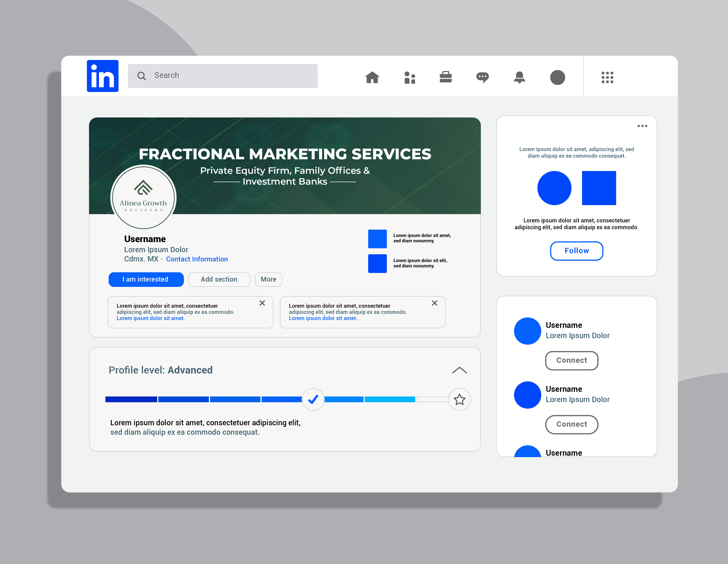Focus the Search input field
This screenshot has width=728, height=564.
pyautogui.click(x=223, y=76)
